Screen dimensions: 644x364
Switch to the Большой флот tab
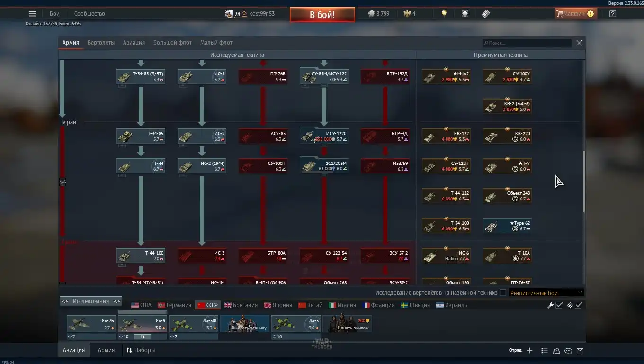click(x=172, y=43)
